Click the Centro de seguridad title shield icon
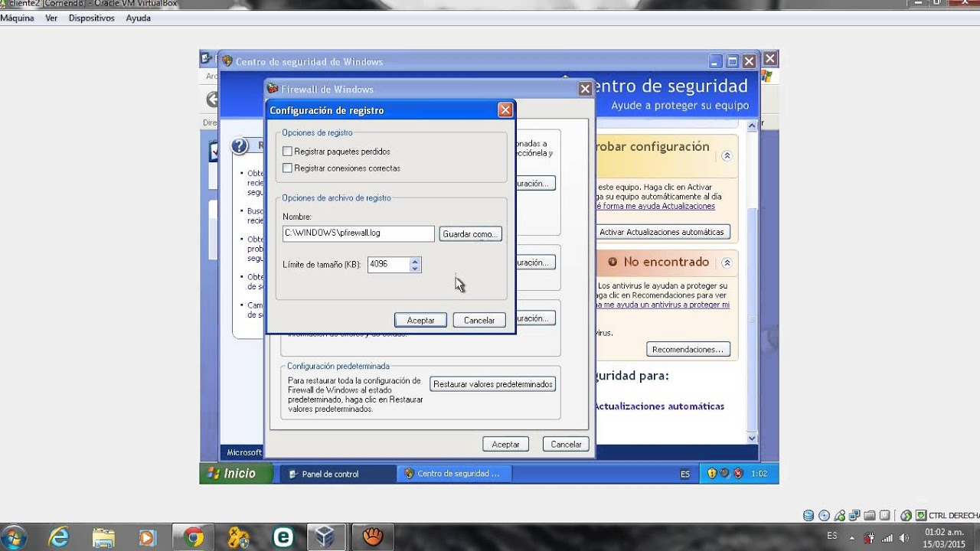 tap(227, 61)
